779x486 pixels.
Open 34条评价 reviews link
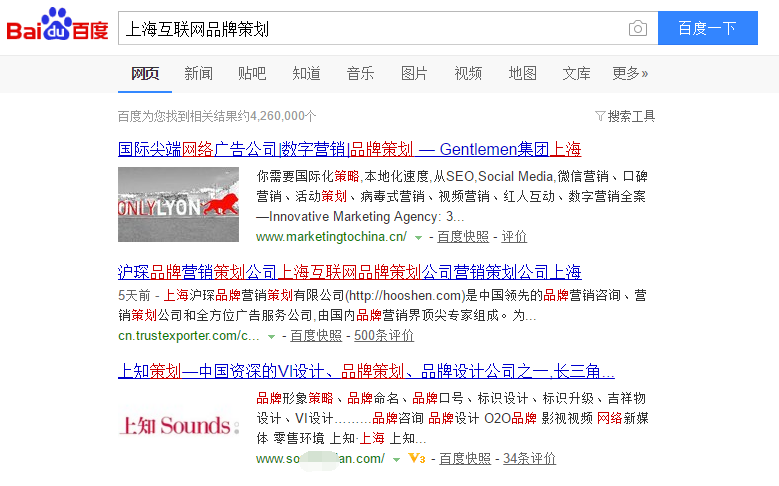529,459
